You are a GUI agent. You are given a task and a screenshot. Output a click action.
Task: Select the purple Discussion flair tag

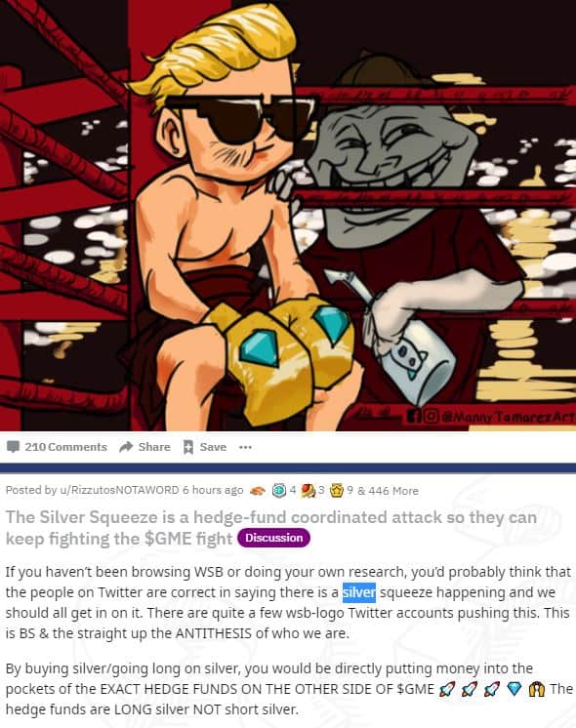click(273, 538)
